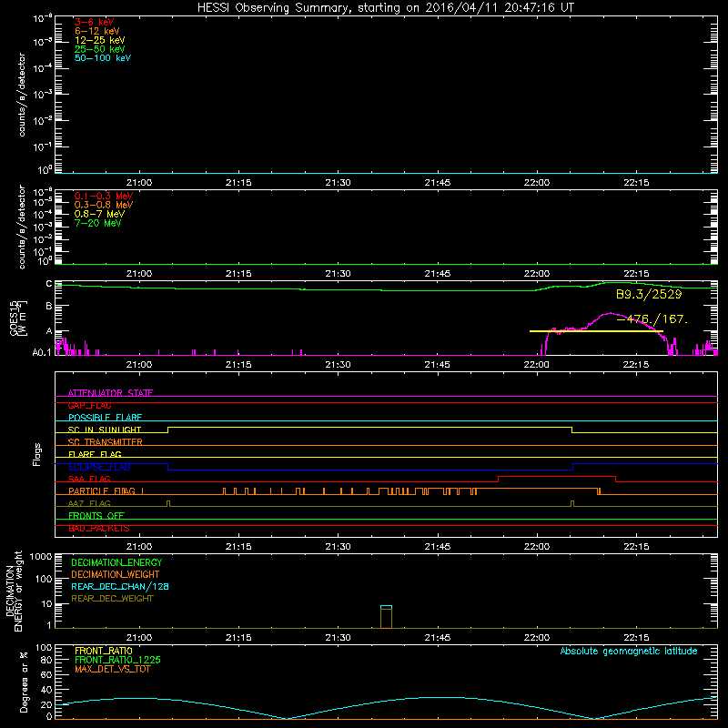Select the 12-25 keV legend entry
Viewport: 728px width, 728px height.
pos(100,40)
